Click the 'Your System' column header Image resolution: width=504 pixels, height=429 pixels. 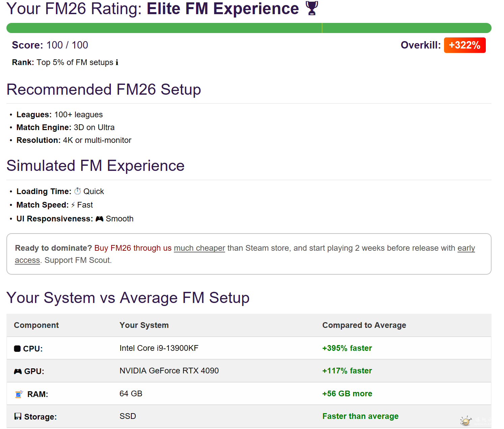(144, 325)
